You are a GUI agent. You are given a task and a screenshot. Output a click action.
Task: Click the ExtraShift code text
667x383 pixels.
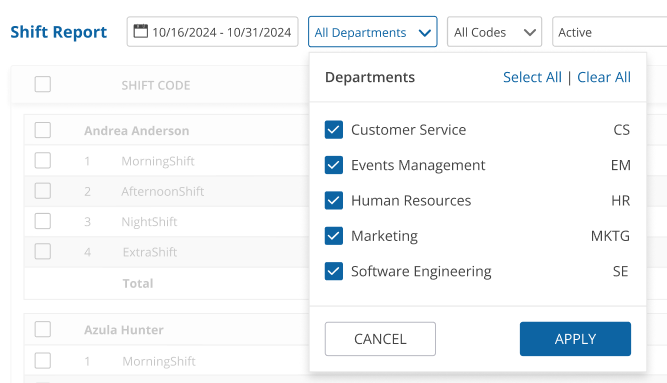pos(150,252)
